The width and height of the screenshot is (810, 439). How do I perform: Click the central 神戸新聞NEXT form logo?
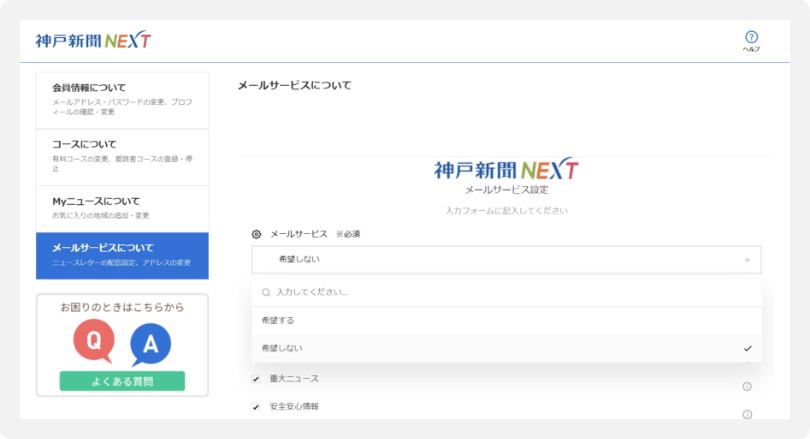(x=506, y=169)
